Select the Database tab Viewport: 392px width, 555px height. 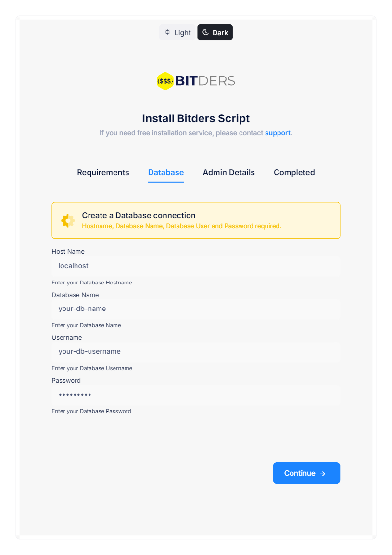tap(166, 172)
